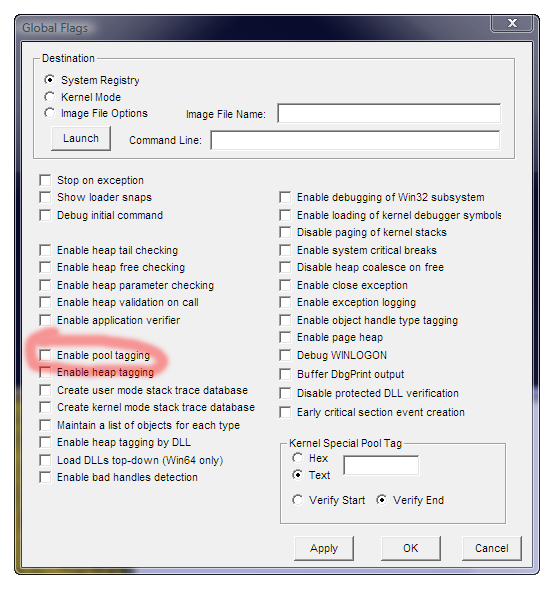558x593 pixels.
Task: Click the Launch button
Action: coord(81,138)
